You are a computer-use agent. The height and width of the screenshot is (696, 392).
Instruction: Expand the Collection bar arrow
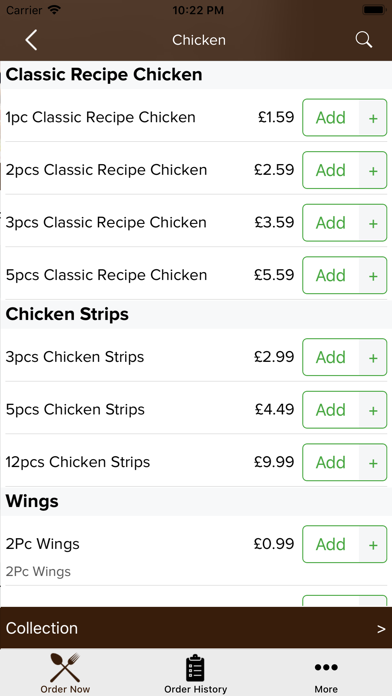[381, 629]
